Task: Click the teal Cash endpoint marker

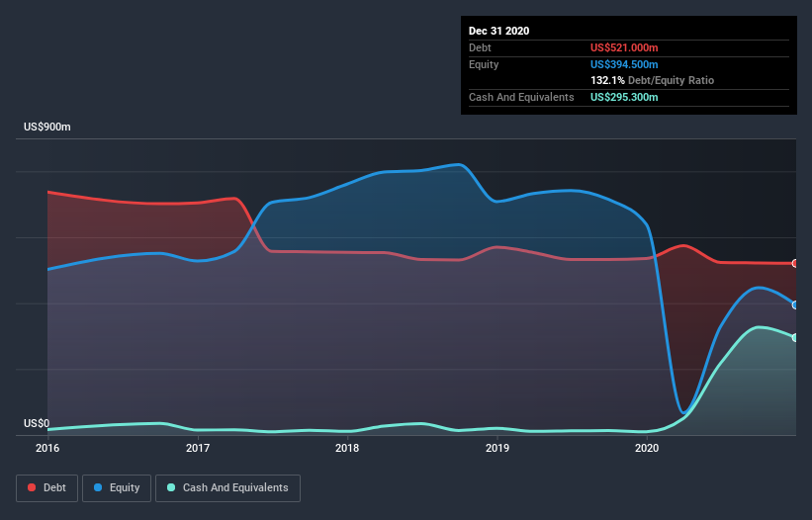Action: pyautogui.click(x=795, y=337)
